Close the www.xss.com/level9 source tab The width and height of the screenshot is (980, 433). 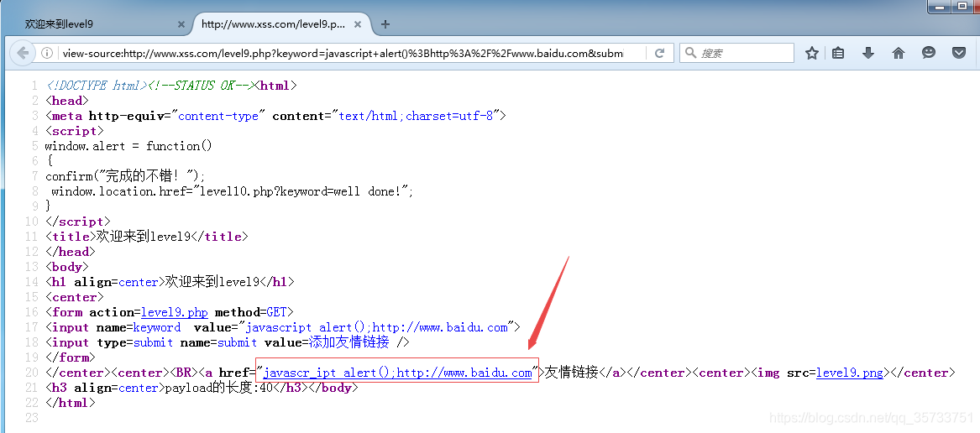click(x=358, y=24)
